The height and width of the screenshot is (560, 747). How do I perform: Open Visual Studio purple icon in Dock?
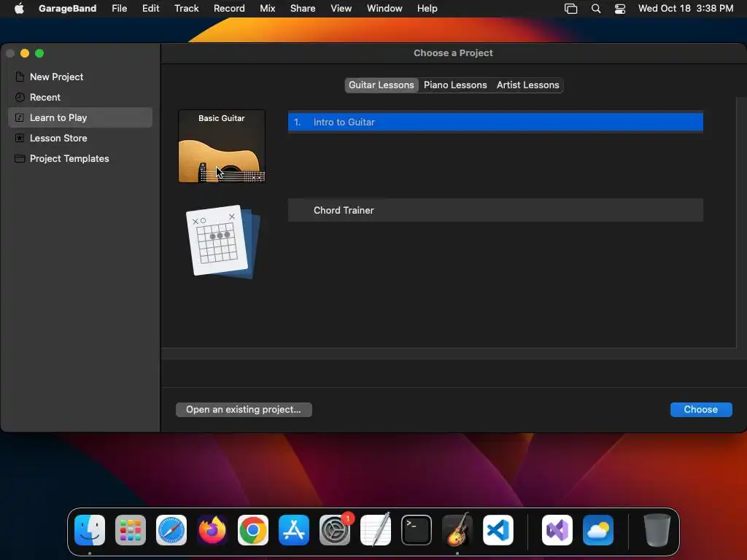click(557, 530)
